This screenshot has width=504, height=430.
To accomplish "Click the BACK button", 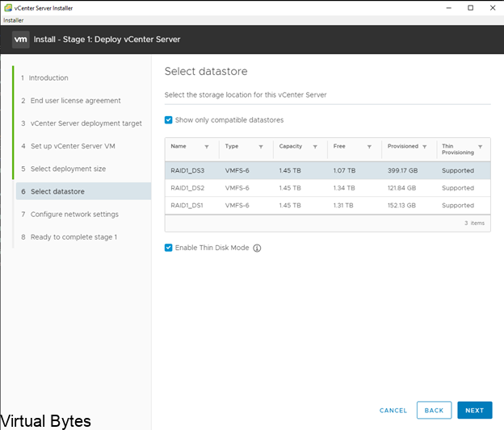I will tap(434, 410).
